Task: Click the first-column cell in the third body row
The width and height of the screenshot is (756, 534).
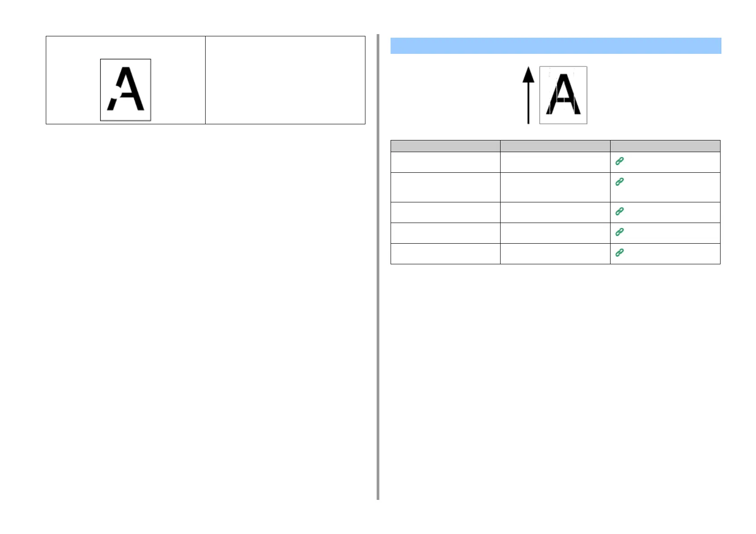Action: pyautogui.click(x=445, y=212)
